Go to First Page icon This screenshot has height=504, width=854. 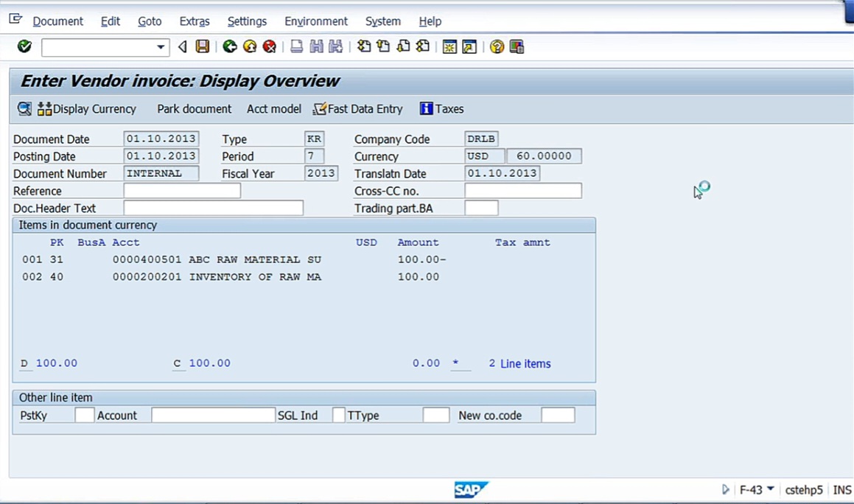tap(364, 47)
